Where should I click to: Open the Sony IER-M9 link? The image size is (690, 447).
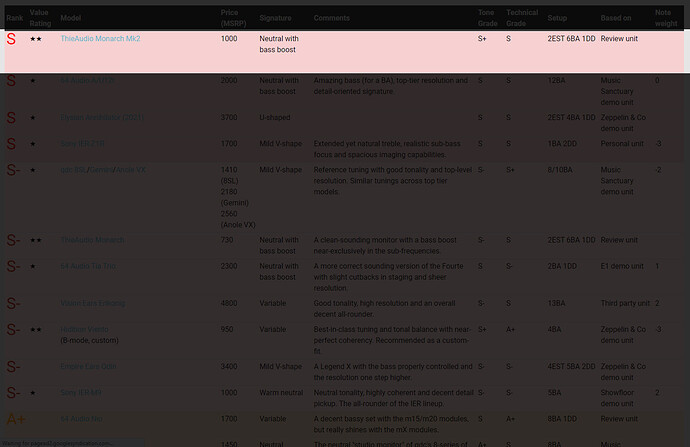81,392
